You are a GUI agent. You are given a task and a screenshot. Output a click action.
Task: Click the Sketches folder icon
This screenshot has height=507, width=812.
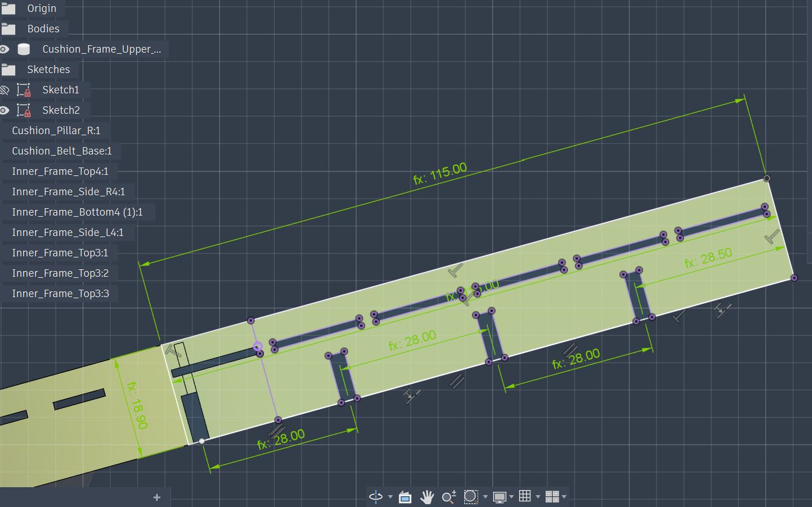pyautogui.click(x=8, y=70)
